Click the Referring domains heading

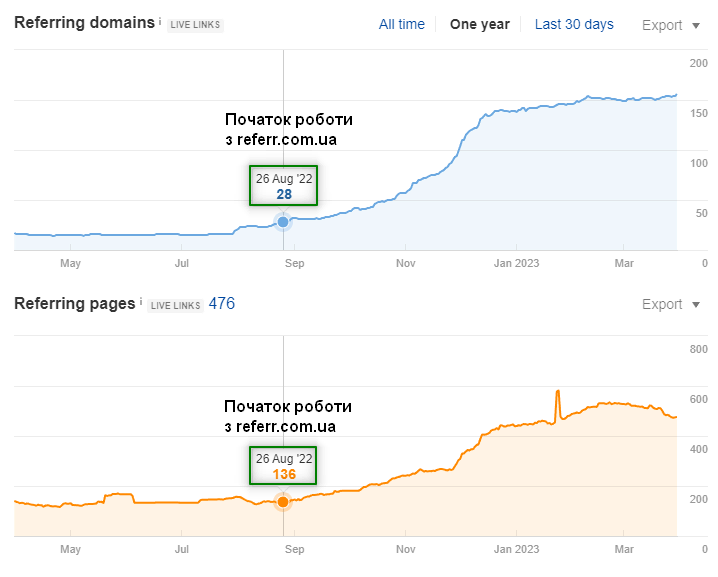(84, 23)
